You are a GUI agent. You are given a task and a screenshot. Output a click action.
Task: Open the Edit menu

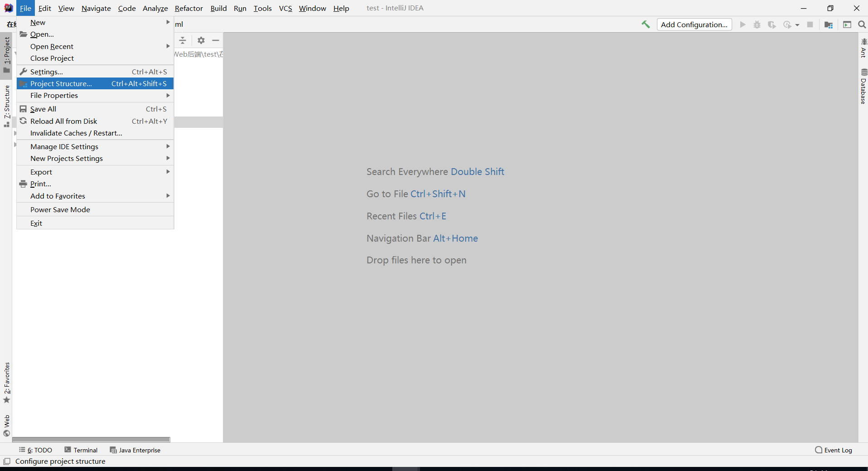tap(44, 8)
